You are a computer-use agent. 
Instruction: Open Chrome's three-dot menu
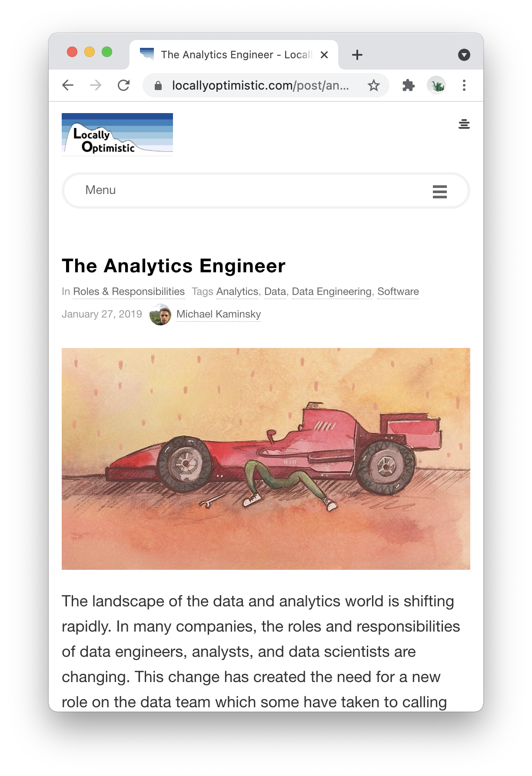pos(464,85)
